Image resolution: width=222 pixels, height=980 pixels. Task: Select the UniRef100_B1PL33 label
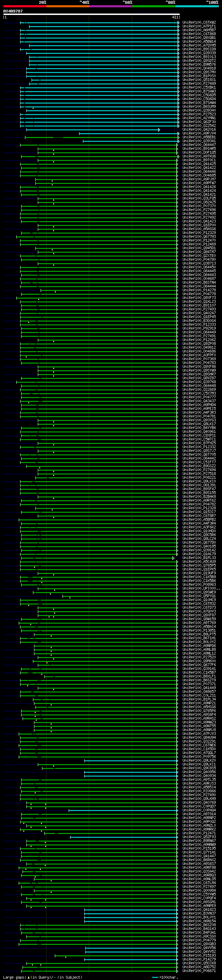tap(199, 557)
